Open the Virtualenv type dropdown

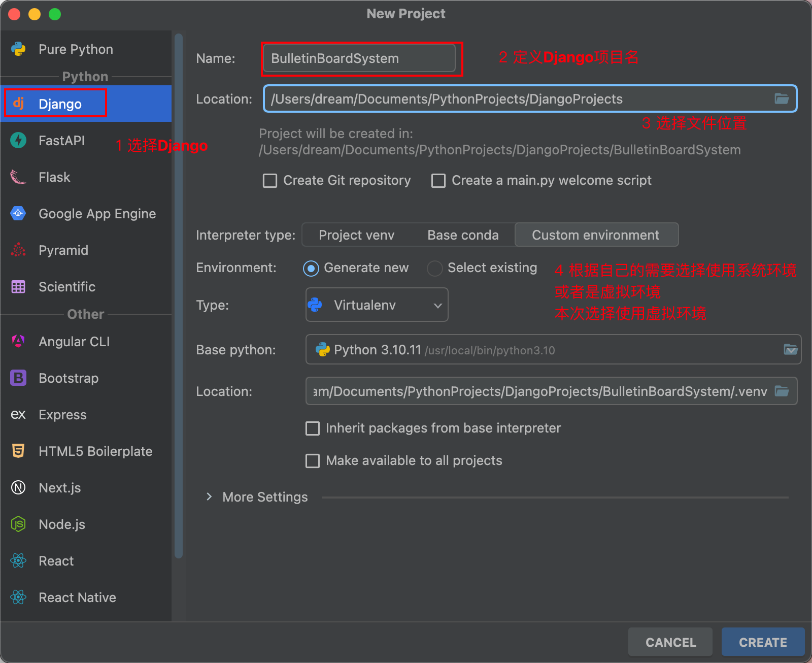point(377,305)
